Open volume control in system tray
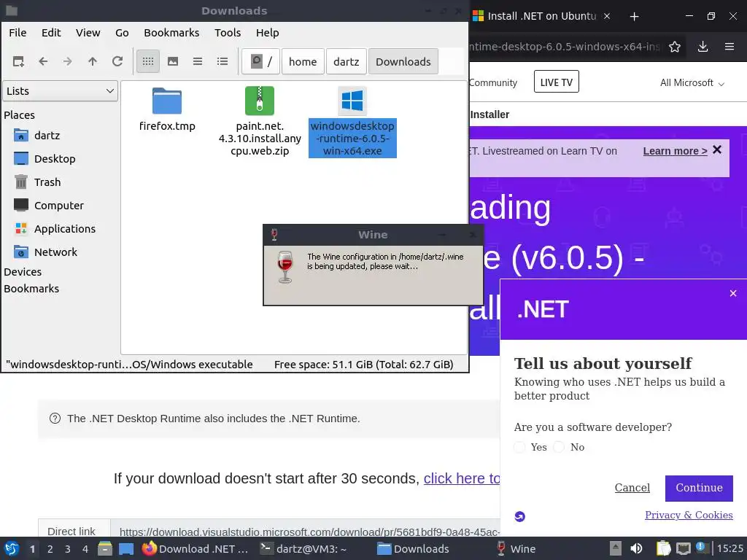The height and width of the screenshot is (560, 747). click(636, 548)
